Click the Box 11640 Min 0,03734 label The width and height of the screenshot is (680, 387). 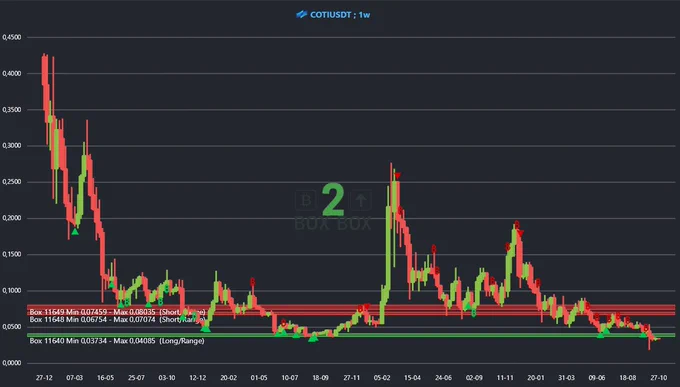pyautogui.click(x=117, y=341)
